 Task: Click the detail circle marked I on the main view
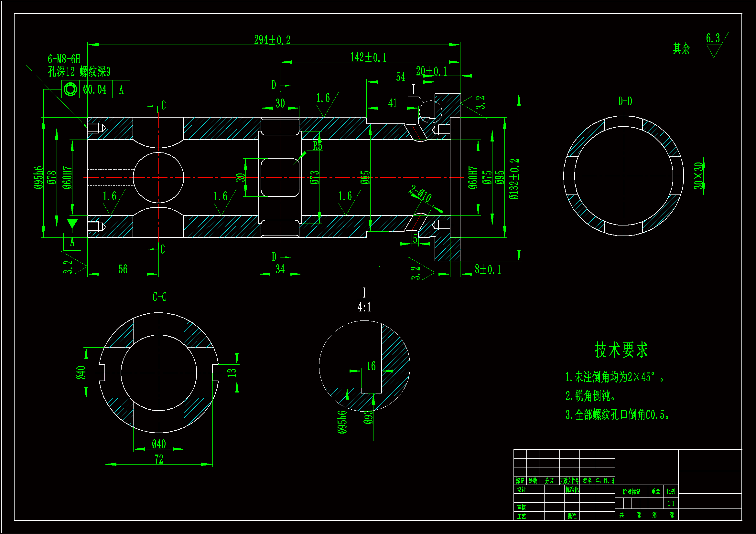point(430,111)
